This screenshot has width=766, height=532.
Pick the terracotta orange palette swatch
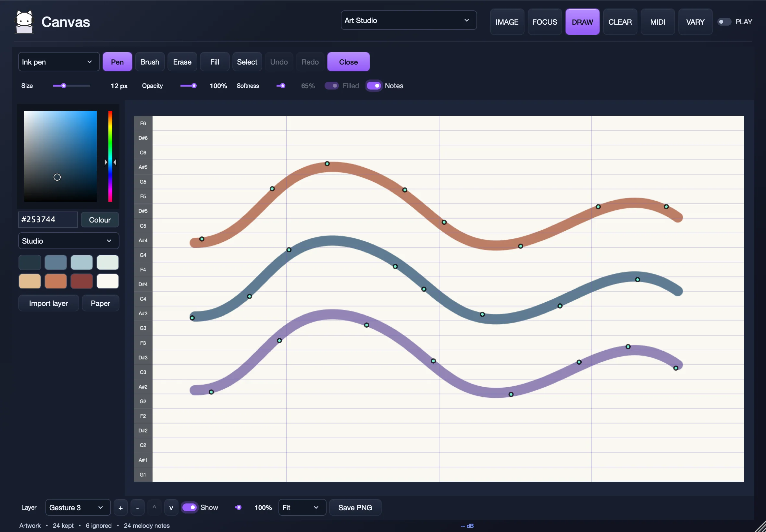coord(56,281)
